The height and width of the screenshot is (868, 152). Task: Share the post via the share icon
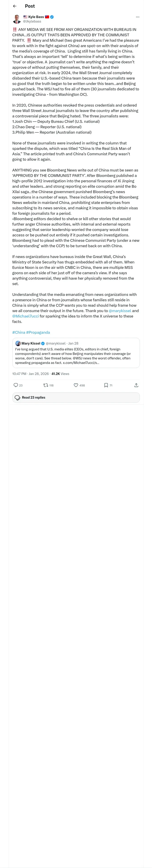pyautogui.click(x=136, y=385)
